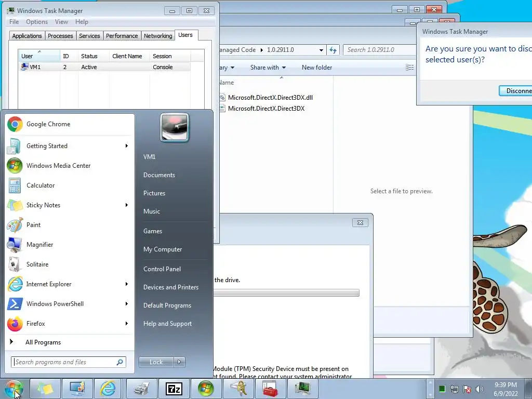Screen dimensions: 532x399
Task: Open Control Panel link
Action: click(162, 269)
